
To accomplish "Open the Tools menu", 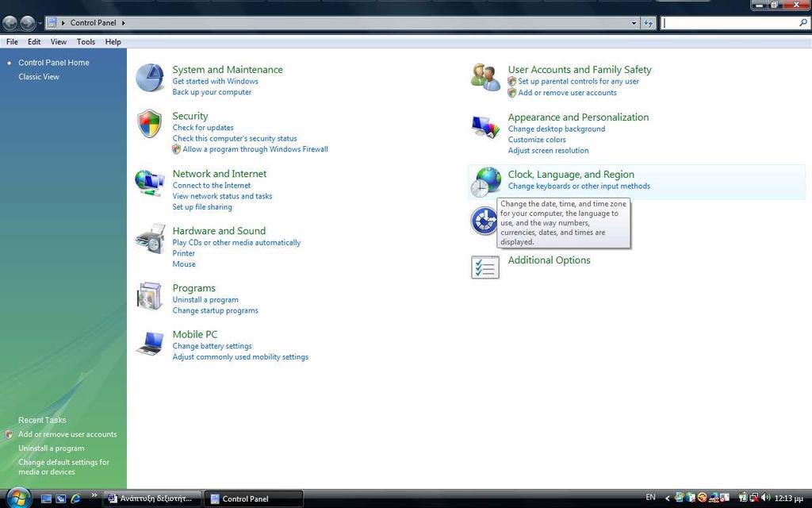I will click(86, 42).
